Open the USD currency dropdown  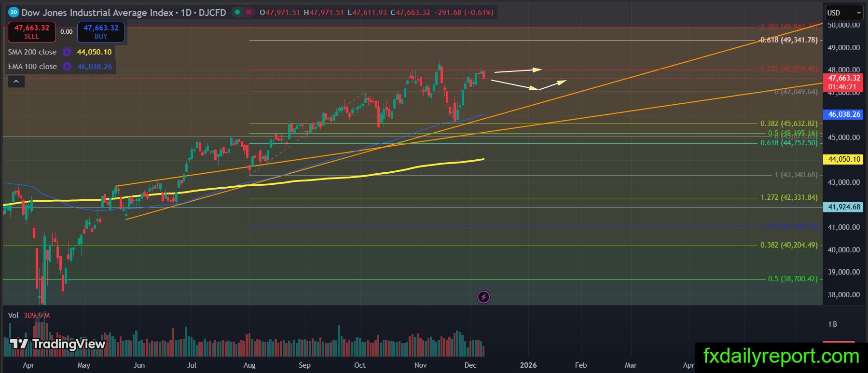(x=844, y=13)
